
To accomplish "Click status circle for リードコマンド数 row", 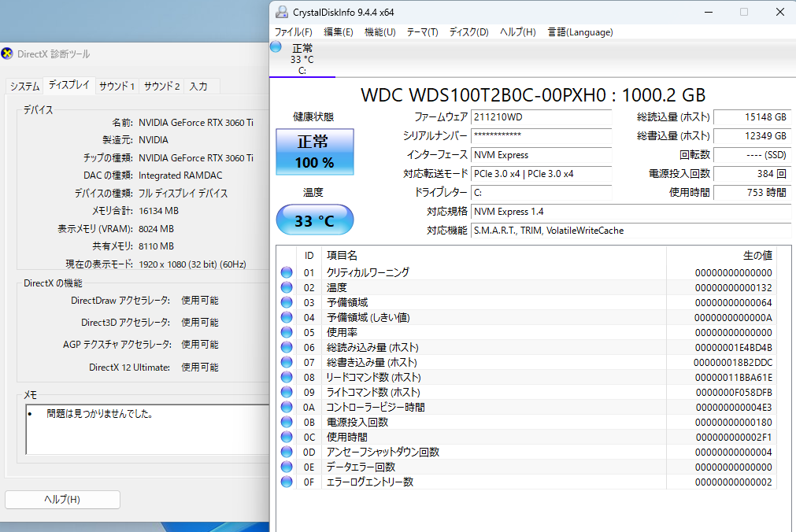I will [x=287, y=377].
